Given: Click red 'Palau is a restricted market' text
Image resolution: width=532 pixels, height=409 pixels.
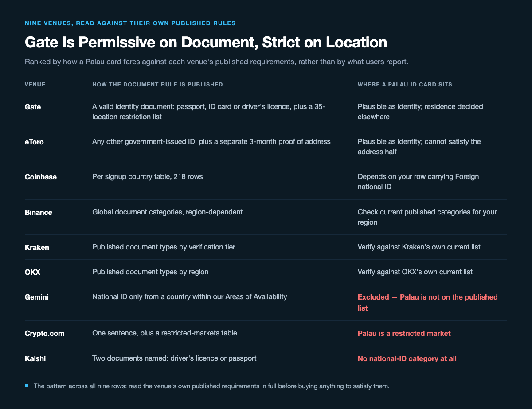Looking at the screenshot, I should tap(404, 333).
